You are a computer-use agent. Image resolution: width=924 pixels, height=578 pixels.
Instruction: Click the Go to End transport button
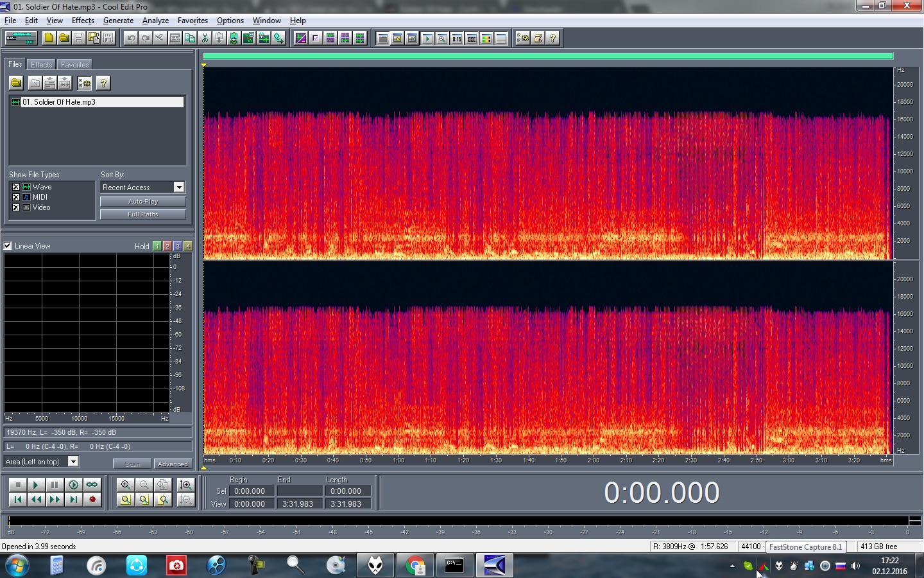click(x=73, y=499)
